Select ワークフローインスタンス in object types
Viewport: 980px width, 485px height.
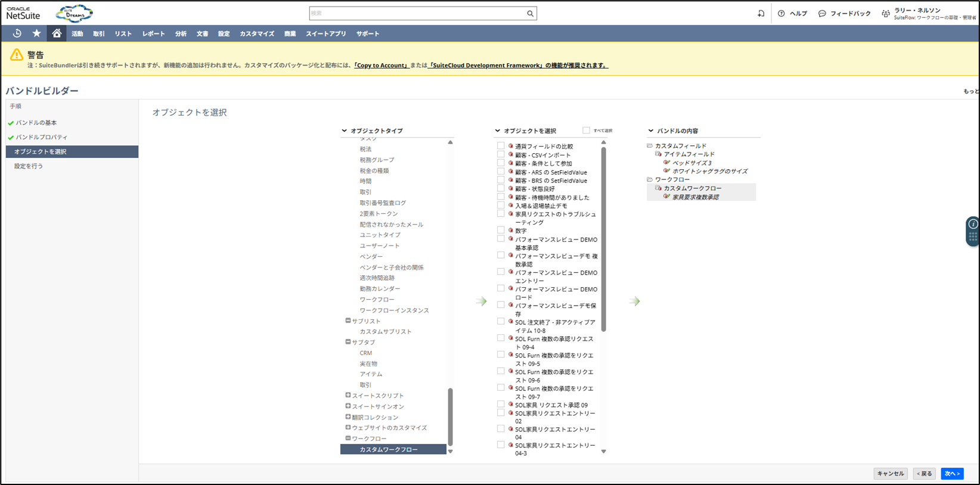tap(394, 310)
